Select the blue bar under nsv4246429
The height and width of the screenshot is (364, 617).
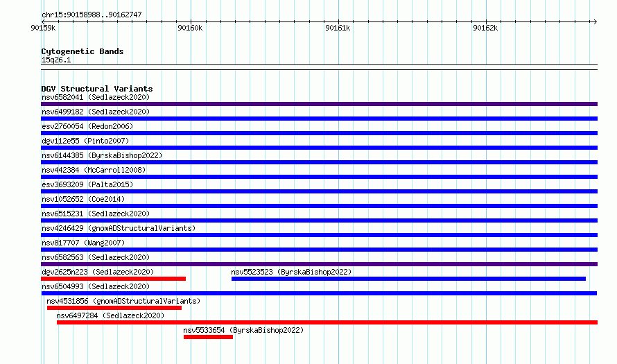[319, 235]
